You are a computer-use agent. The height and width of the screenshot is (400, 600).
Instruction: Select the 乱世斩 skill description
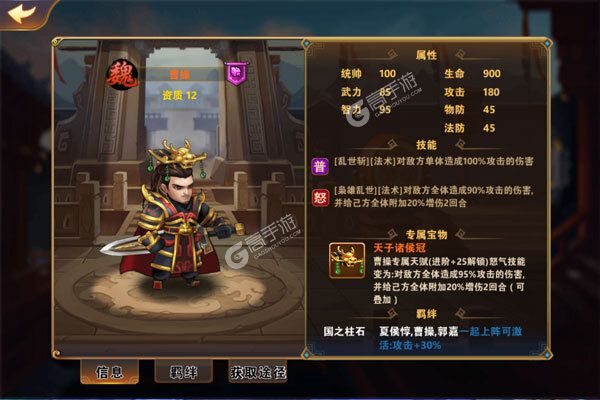(434, 161)
